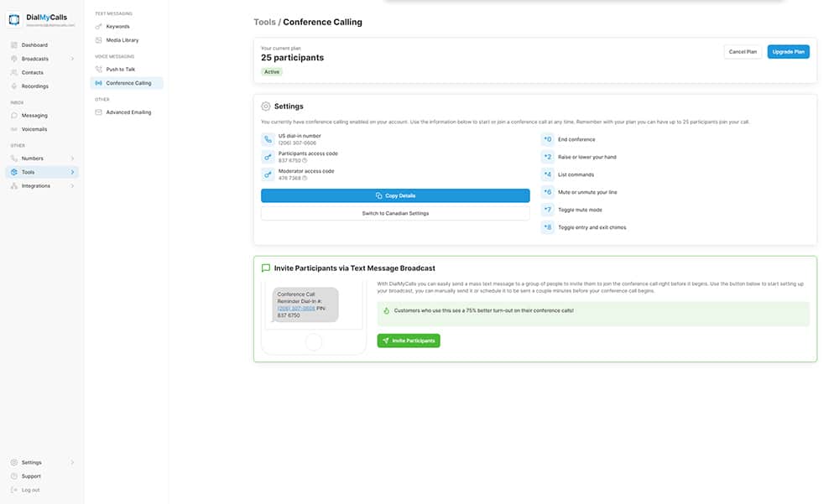
Task: Click the Settings gear icon in the sidebar
Action: (x=14, y=462)
